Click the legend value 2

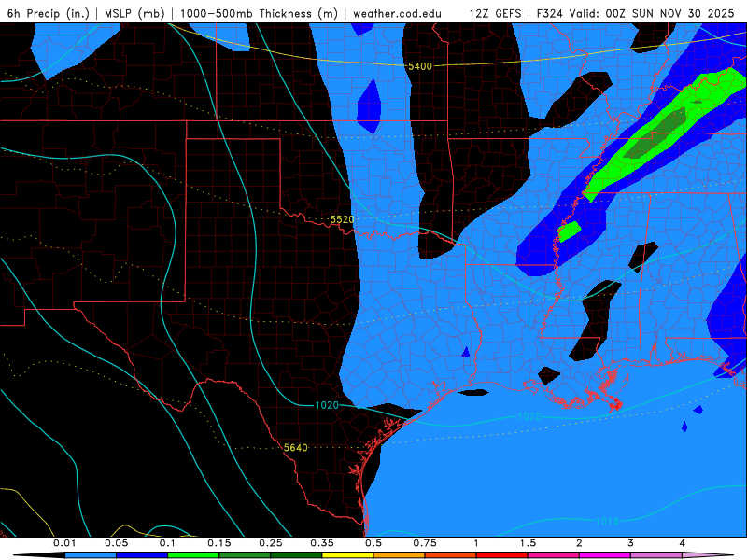coord(579,543)
